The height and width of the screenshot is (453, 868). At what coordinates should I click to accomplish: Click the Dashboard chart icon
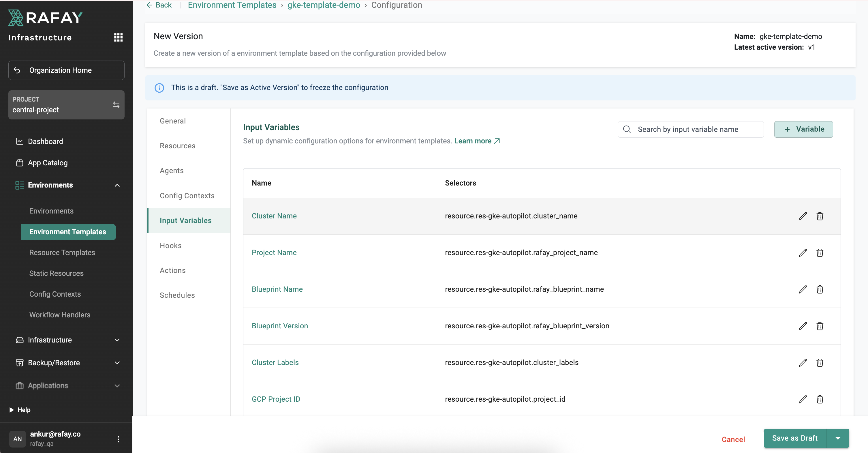[x=20, y=141]
